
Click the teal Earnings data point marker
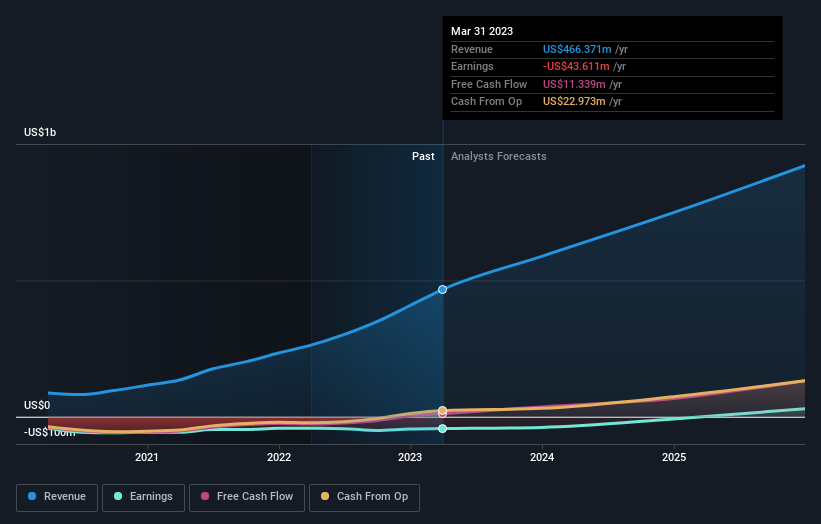click(x=442, y=429)
